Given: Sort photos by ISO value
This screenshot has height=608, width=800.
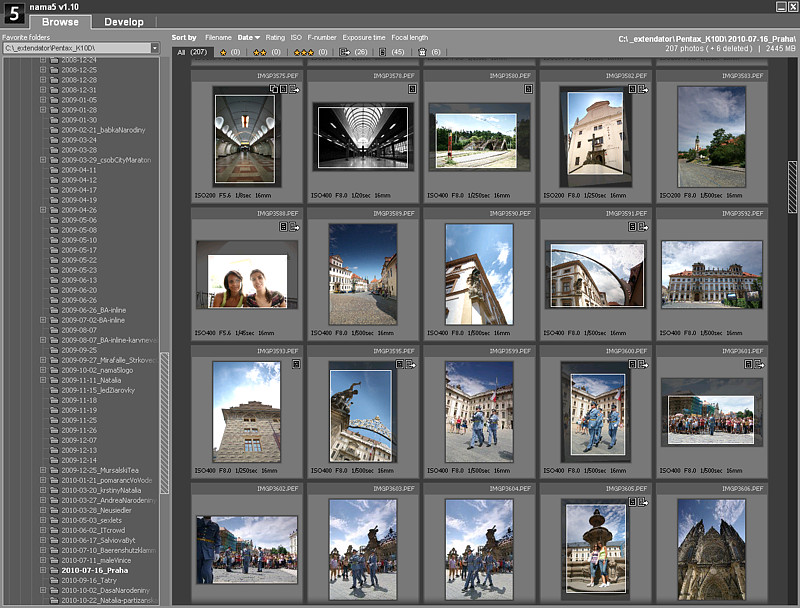Looking at the screenshot, I should (x=296, y=36).
